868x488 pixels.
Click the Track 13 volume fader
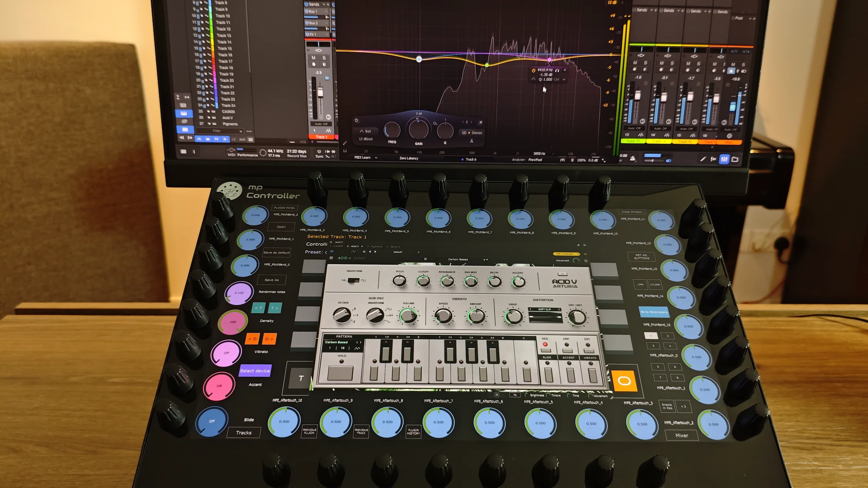tap(638, 95)
